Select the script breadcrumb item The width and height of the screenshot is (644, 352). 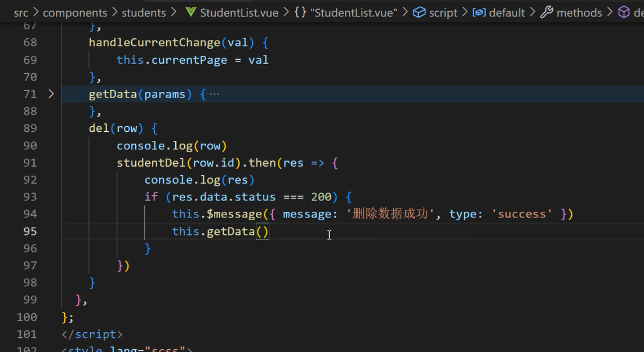pos(443,13)
